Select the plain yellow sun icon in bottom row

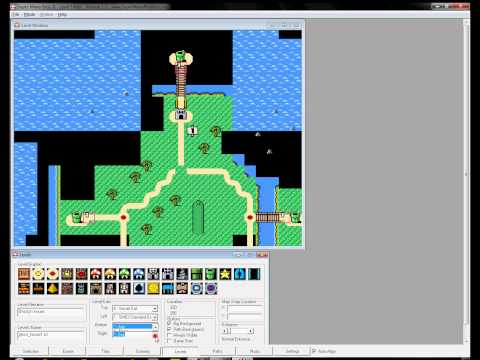coord(153,288)
